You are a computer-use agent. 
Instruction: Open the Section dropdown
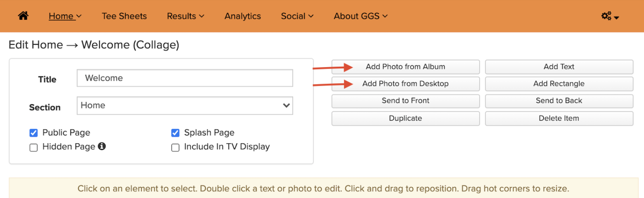(x=185, y=106)
